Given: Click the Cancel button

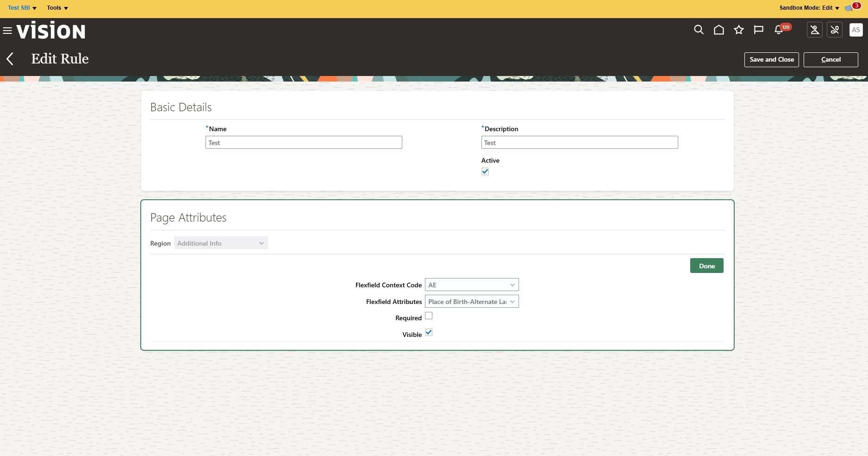Looking at the screenshot, I should [x=831, y=60].
